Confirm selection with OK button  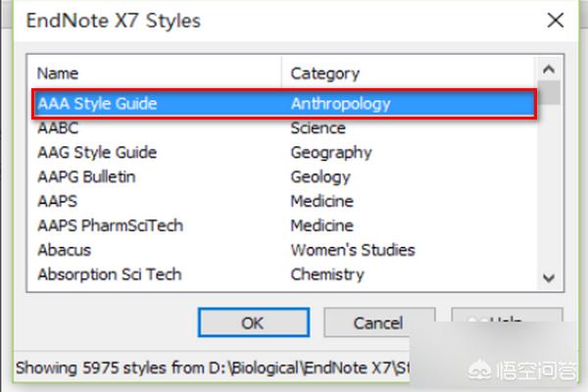pos(254,322)
